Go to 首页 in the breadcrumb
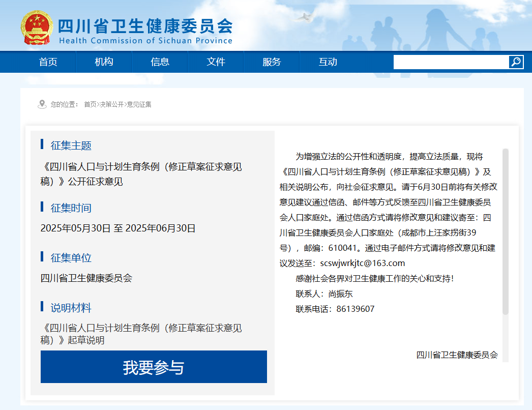 [90, 105]
